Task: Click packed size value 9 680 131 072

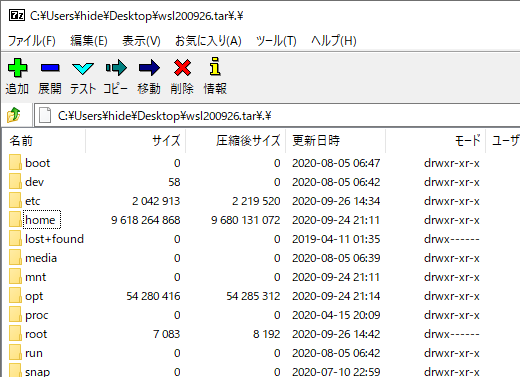Action: tap(246, 220)
